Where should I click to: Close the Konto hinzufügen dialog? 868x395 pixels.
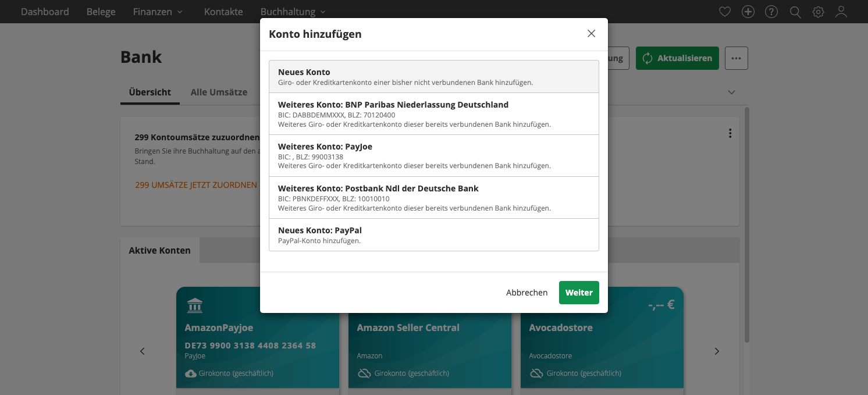point(591,34)
